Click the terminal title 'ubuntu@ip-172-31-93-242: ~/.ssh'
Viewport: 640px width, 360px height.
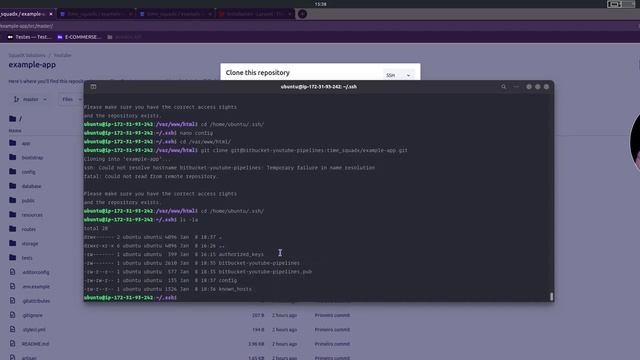pos(319,87)
